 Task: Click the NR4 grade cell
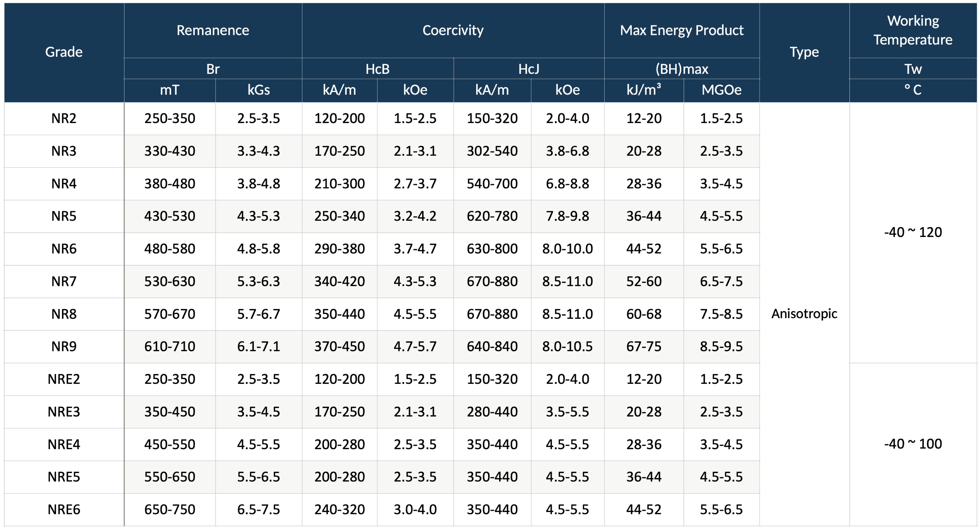[64, 184]
